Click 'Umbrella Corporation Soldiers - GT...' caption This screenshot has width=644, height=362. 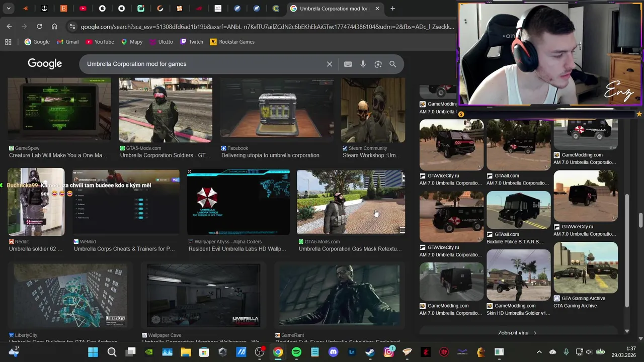[165, 155]
